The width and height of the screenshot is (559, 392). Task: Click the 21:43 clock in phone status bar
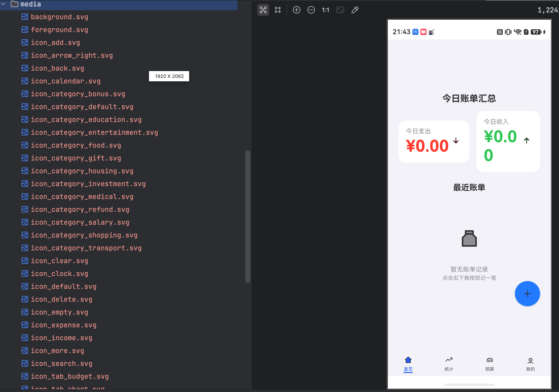point(401,32)
